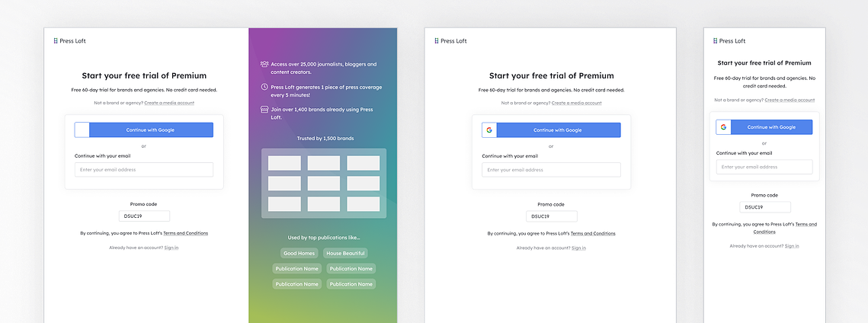This screenshot has height=323, width=868.
Task: Click 'Start your free trial of Premium' heading in desktop mockup
Action: pyautogui.click(x=144, y=75)
